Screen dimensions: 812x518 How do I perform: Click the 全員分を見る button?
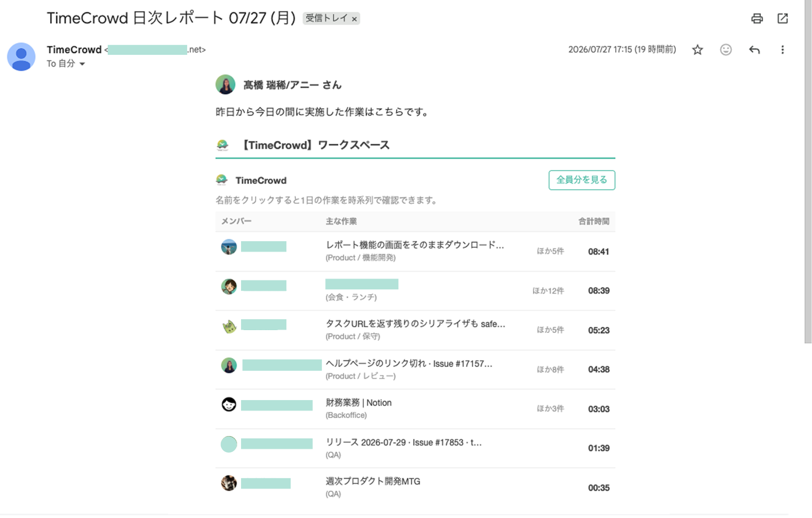click(x=582, y=180)
